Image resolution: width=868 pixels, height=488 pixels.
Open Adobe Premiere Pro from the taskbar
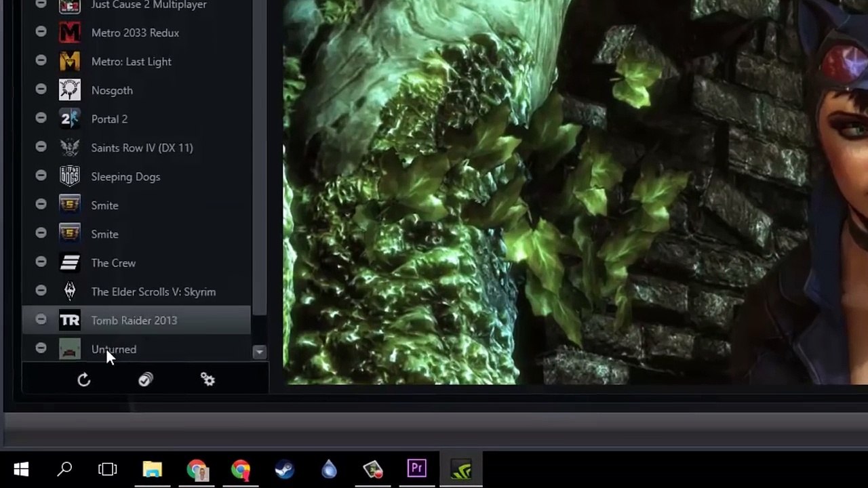417,469
